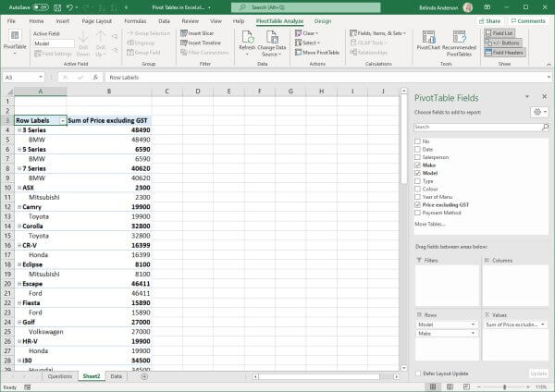Click the Update button
Viewport: 555px width, 392px height.
tap(538, 374)
